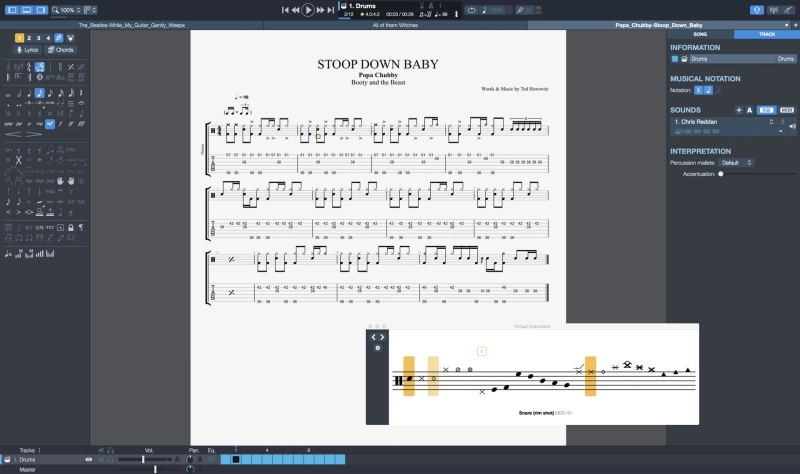Expand the sound effects chain arrow

[x=780, y=132]
